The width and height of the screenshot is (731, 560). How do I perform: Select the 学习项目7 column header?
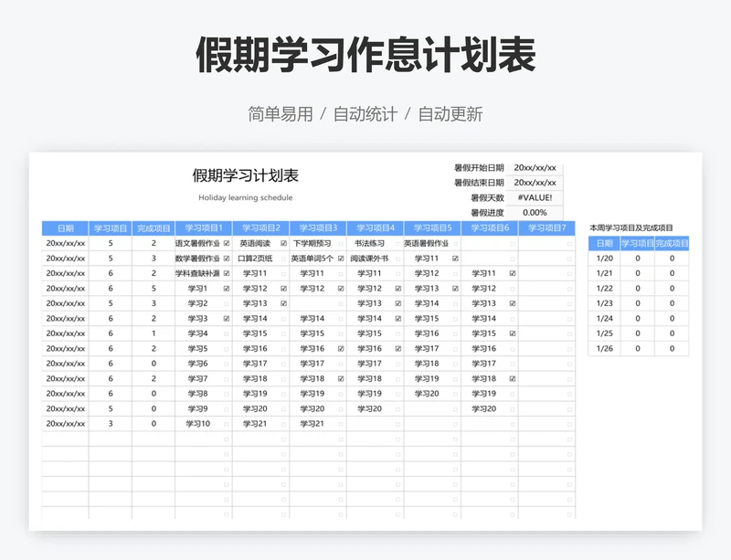(546, 228)
